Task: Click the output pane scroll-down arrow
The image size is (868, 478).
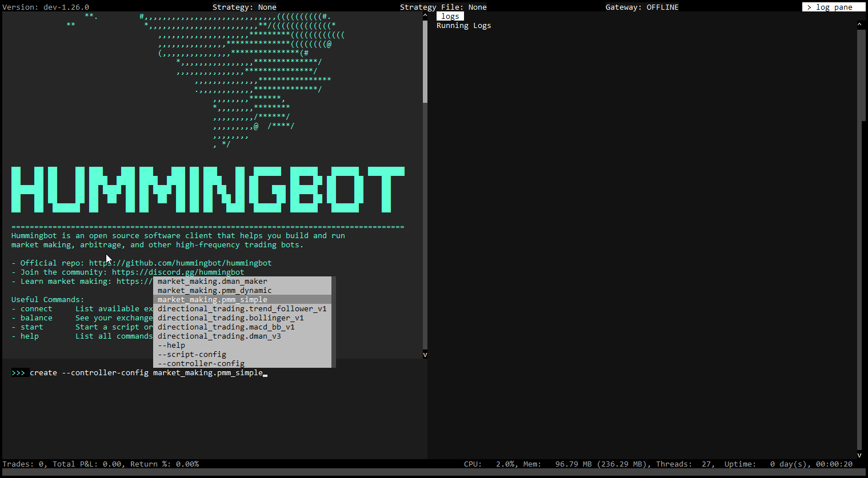Action: coord(425,355)
